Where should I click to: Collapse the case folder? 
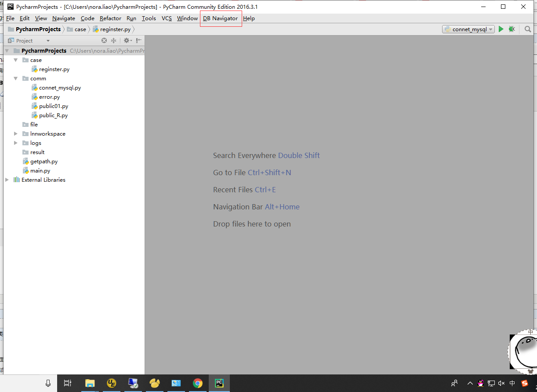[16, 60]
